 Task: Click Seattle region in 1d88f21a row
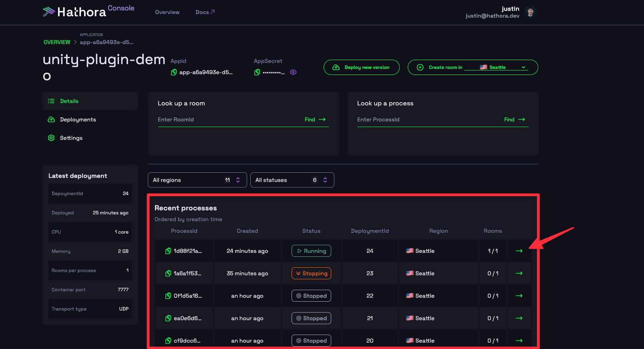(x=420, y=251)
